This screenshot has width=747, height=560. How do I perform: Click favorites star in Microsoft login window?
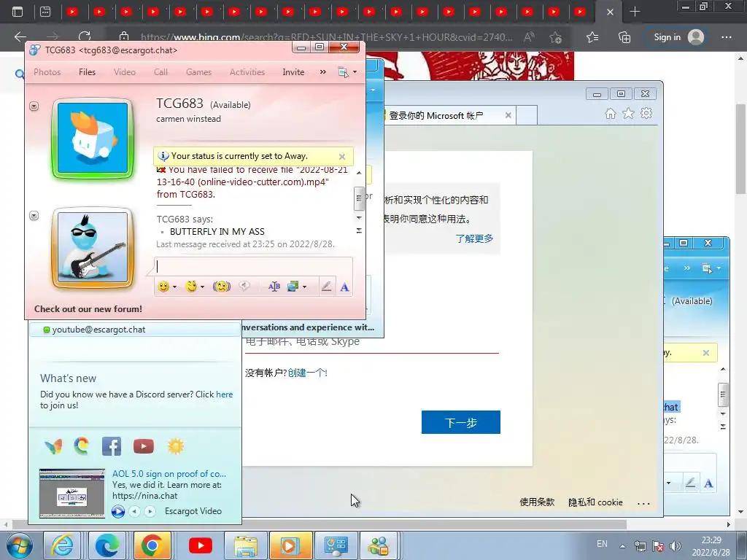[628, 113]
